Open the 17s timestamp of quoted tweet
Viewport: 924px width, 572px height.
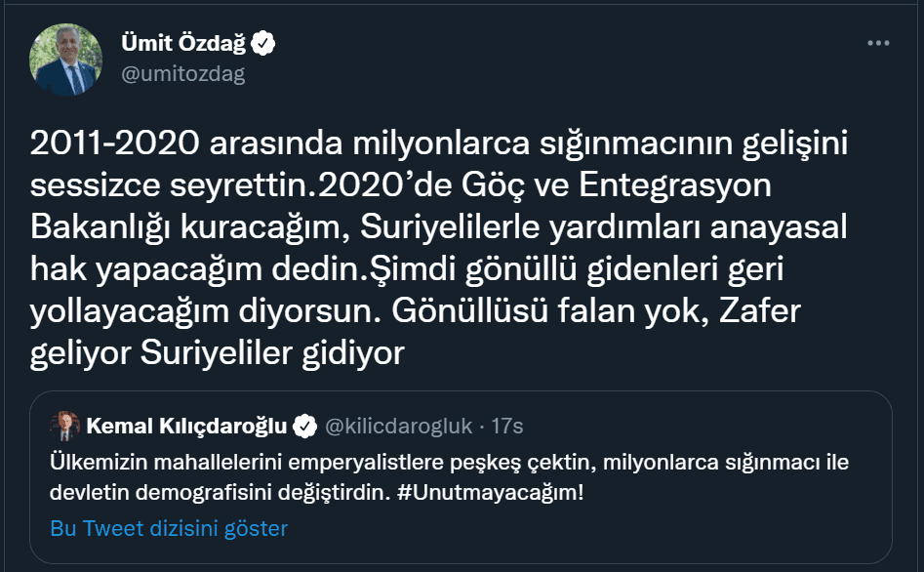(x=506, y=426)
